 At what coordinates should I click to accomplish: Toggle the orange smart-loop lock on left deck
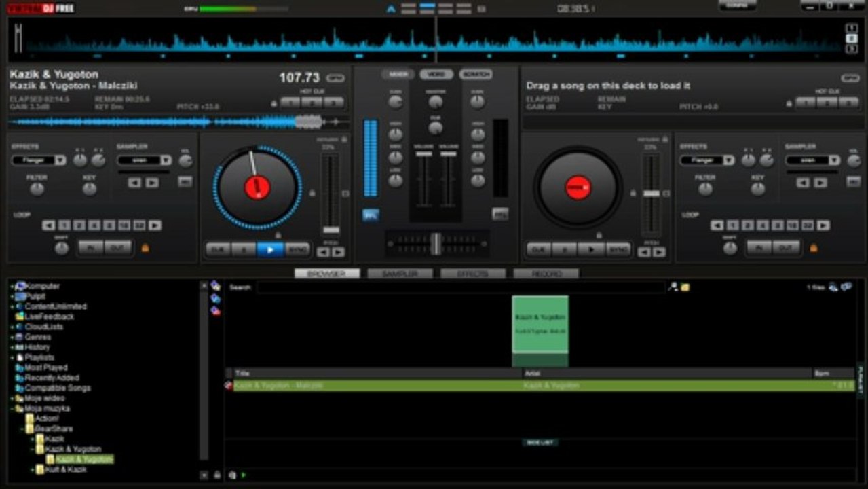(x=145, y=248)
